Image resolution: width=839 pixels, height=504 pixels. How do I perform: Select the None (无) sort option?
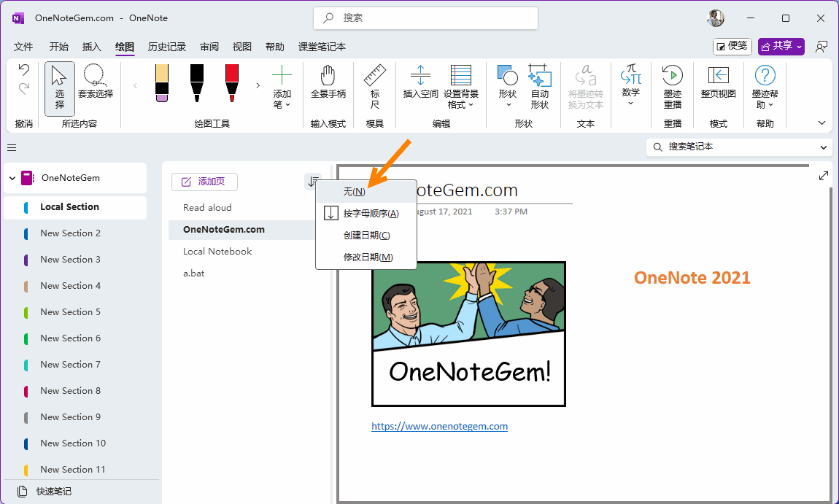pos(355,192)
